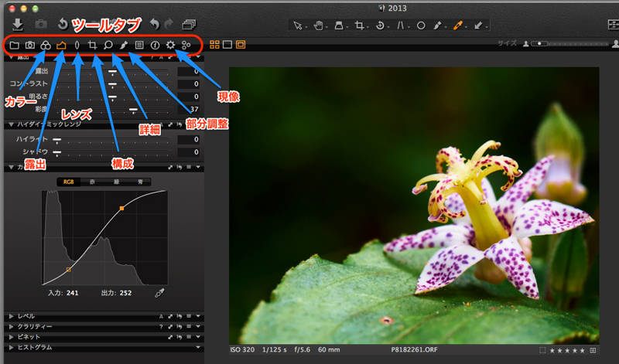Viewport: 619px width, 364px height.
Task: Switch to the 赤 curve channel tab
Action: (94, 182)
